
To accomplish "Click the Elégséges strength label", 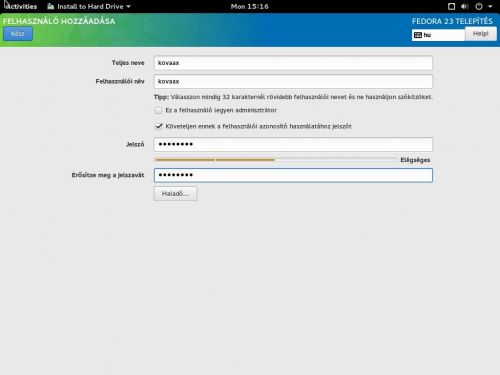I will (x=415, y=160).
